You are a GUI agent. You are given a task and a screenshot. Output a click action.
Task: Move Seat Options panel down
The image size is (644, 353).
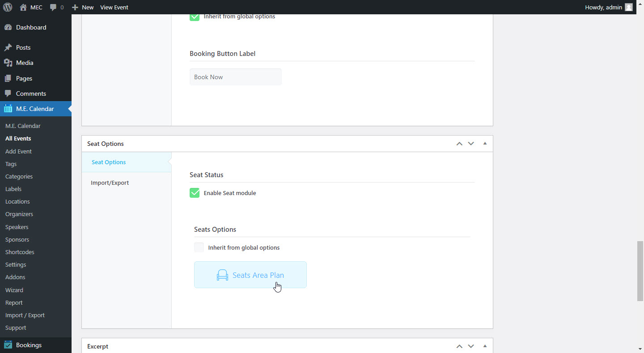coord(471,144)
